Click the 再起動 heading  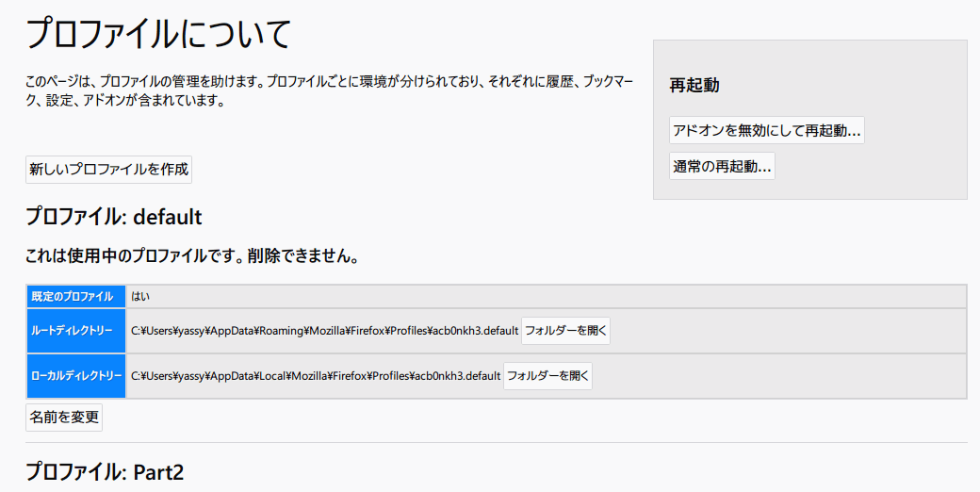pyautogui.click(x=694, y=85)
